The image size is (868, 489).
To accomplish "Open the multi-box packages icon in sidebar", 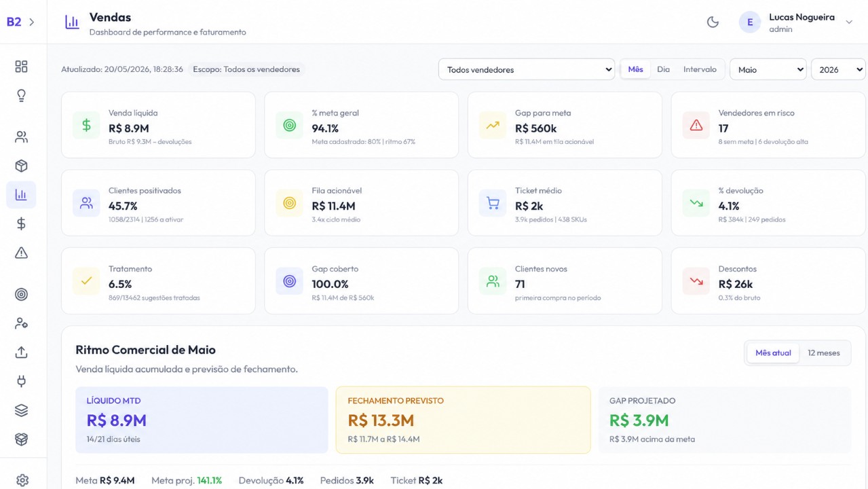I will click(x=21, y=439).
